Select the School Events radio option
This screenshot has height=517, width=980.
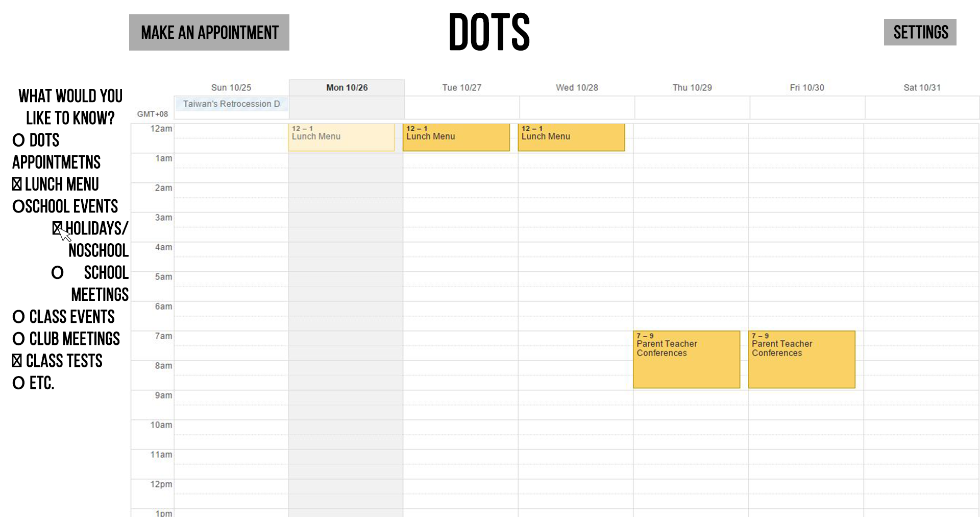tap(19, 207)
